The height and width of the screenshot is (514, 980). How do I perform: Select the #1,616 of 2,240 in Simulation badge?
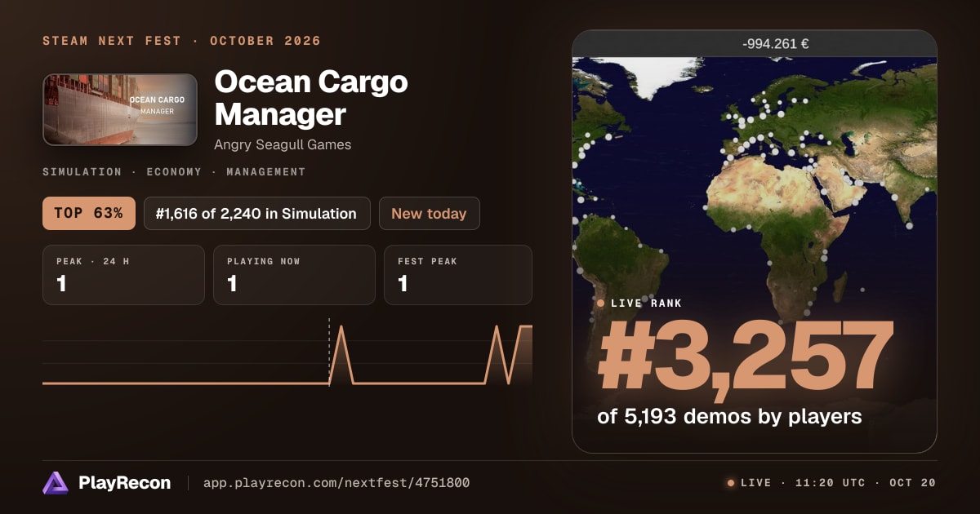click(256, 214)
